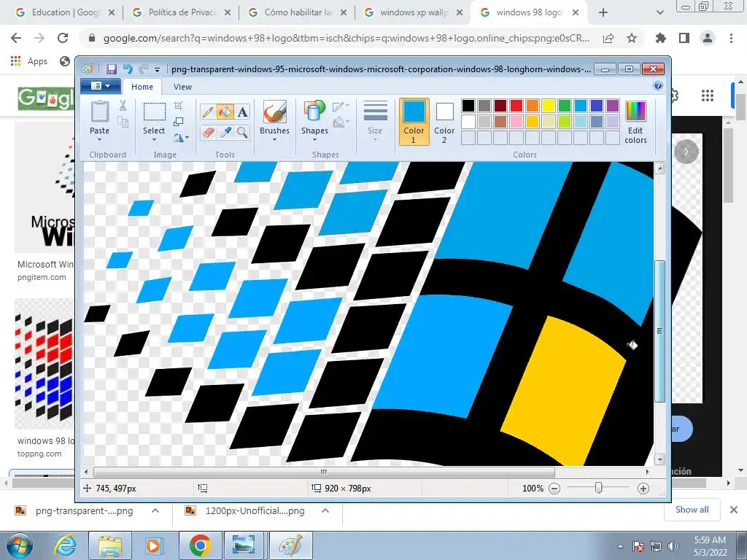This screenshot has height=560, width=747.
Task: Click the Redo arrow in Paint
Action: click(144, 69)
